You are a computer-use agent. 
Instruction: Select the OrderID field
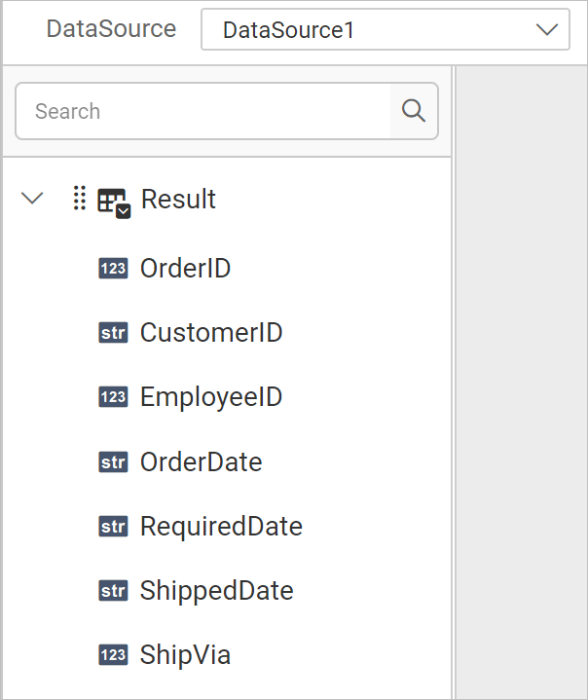(x=185, y=269)
